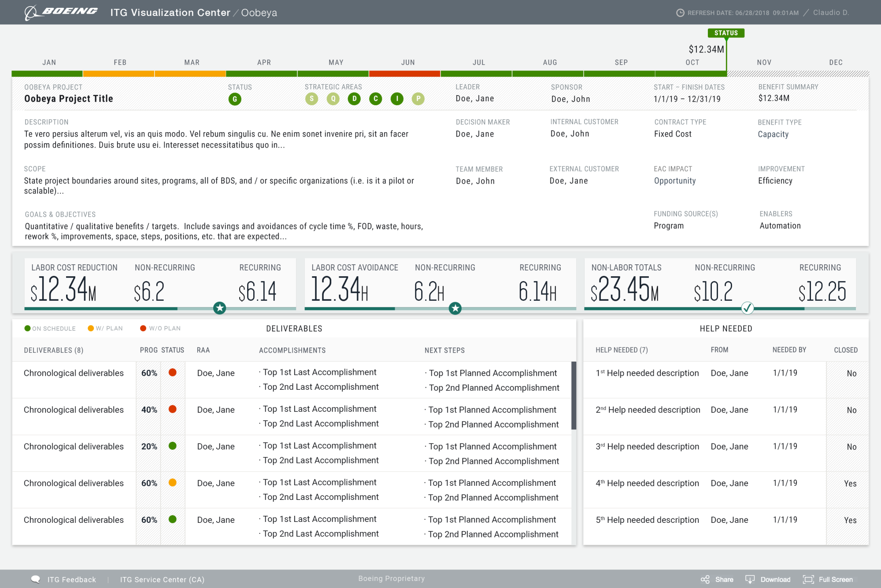The image size is (881, 588).
Task: Click Automation enablers value
Action: pyautogui.click(x=780, y=226)
